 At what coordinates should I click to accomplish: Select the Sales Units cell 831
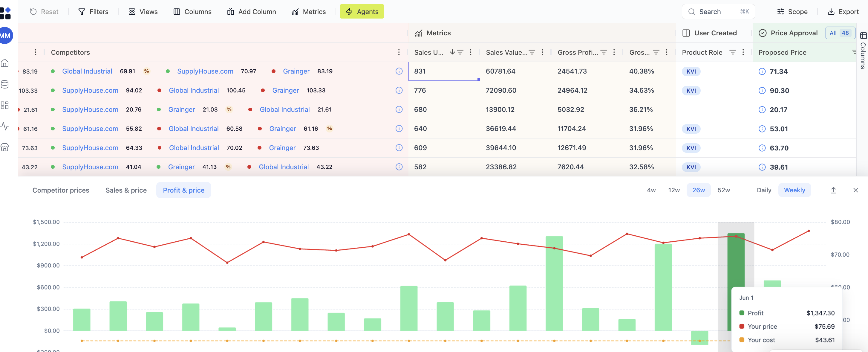444,71
